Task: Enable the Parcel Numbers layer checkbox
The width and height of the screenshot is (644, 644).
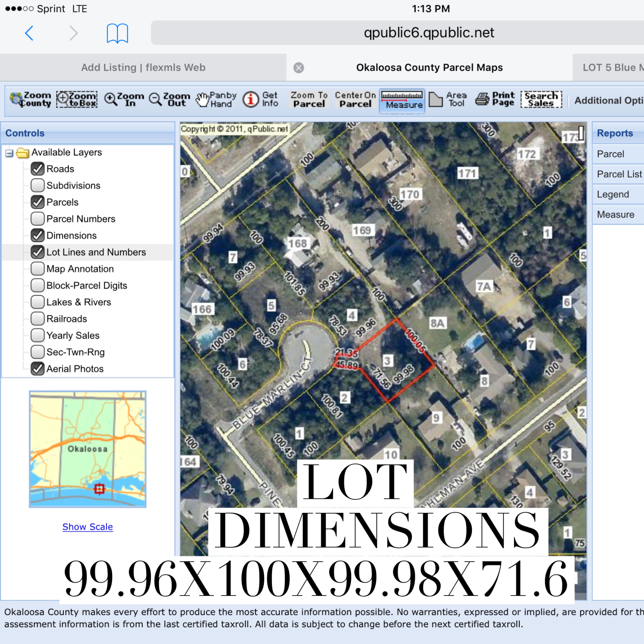Action: (x=38, y=219)
